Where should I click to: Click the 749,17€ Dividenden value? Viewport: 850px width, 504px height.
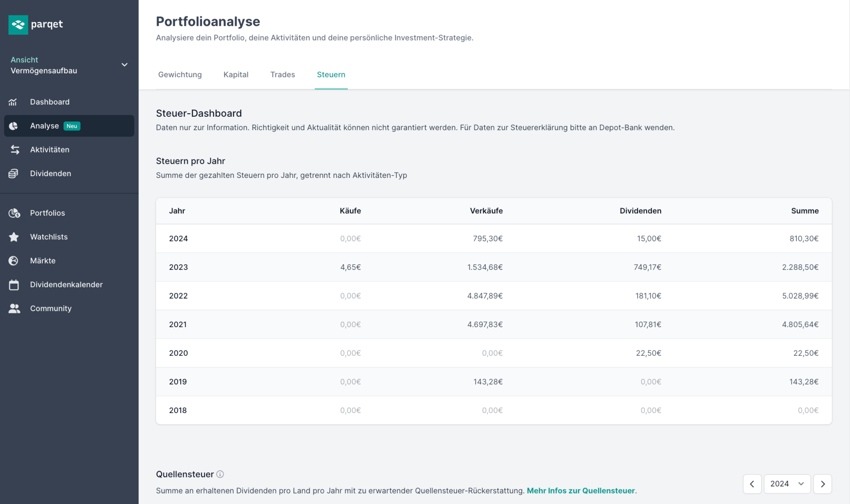point(647,267)
